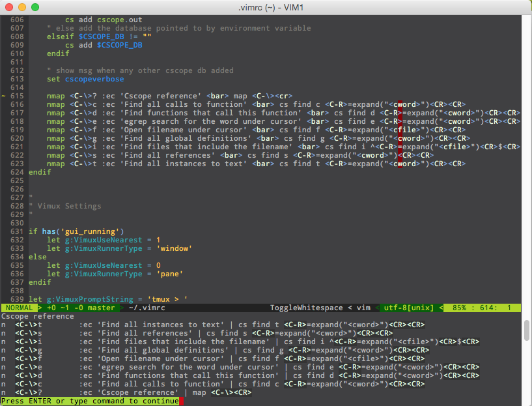Click 'endif' on line 624
This screenshot has height=406, width=532.
40,172
